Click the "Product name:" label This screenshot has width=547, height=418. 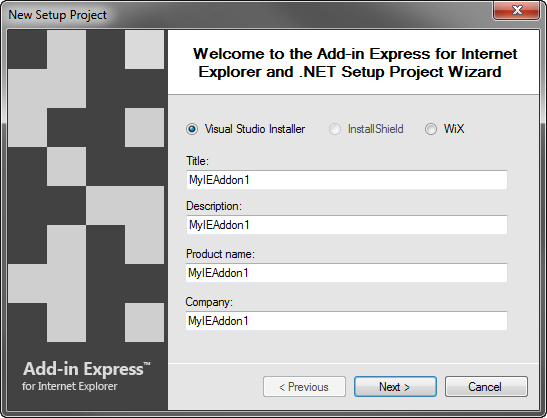[x=220, y=254]
